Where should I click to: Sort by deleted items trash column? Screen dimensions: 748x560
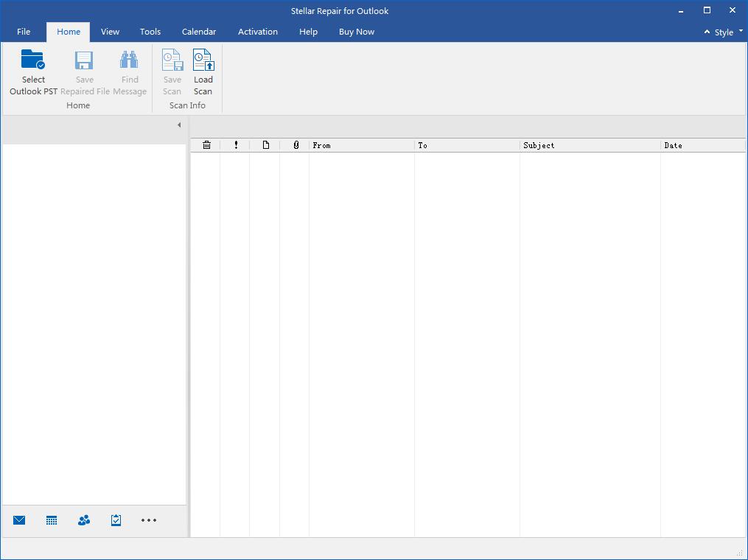206,145
